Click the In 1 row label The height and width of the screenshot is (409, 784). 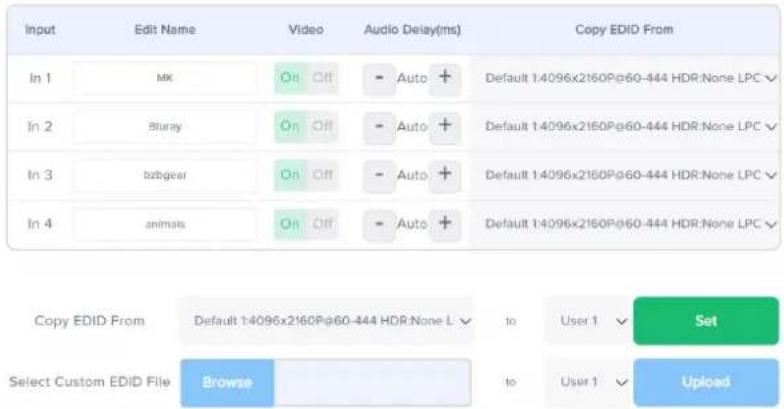40,78
